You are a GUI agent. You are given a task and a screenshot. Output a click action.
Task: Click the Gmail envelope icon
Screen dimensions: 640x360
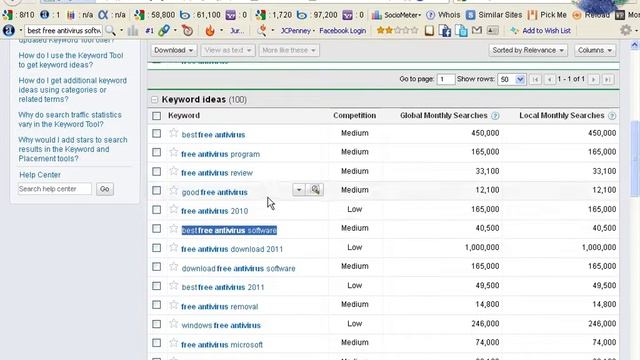point(477,30)
